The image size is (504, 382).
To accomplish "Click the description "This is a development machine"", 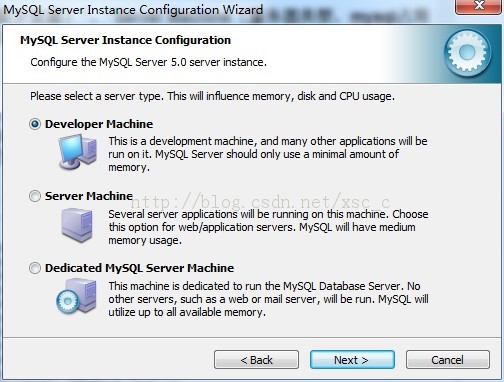I will [268, 154].
